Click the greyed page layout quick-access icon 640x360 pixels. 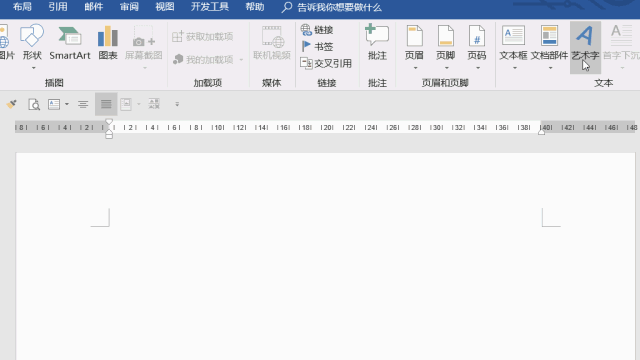126,104
